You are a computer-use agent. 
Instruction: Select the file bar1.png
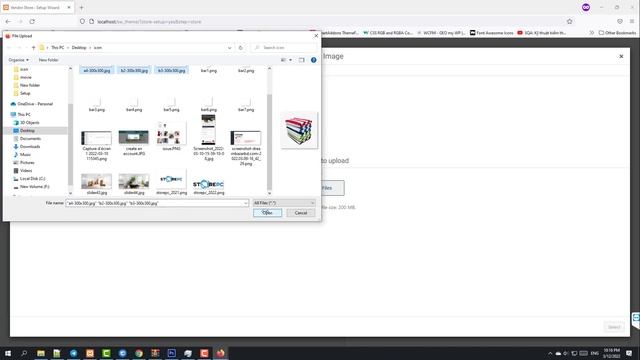[x=209, y=71]
